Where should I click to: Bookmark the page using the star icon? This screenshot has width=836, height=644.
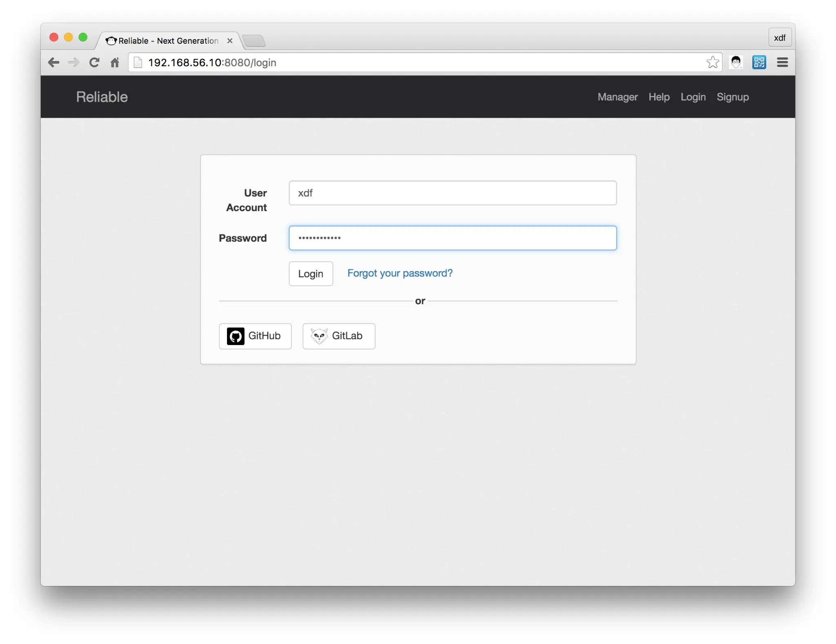(712, 62)
